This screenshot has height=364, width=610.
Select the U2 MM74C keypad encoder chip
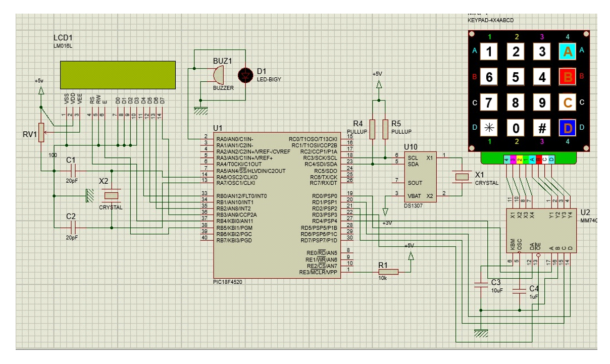pyautogui.click(x=541, y=230)
